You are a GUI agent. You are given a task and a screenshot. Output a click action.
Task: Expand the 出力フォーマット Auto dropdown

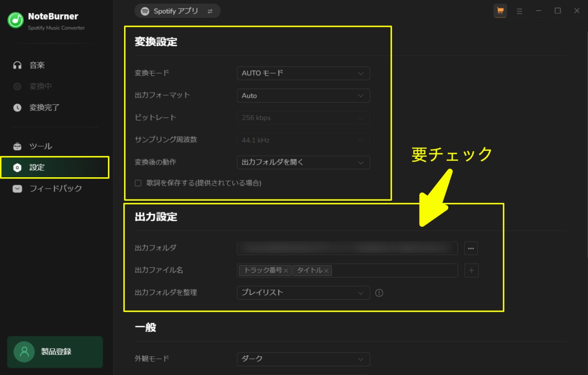point(303,95)
